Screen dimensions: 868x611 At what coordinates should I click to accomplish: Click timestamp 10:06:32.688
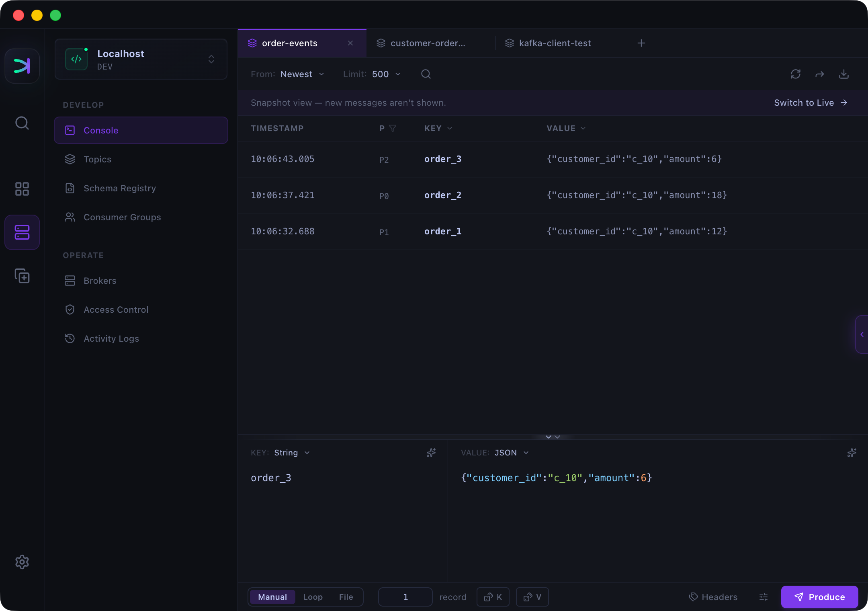pyautogui.click(x=283, y=232)
